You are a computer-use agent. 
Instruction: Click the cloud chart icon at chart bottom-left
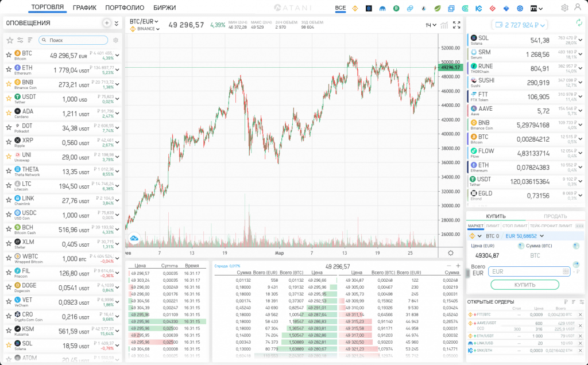click(x=134, y=238)
